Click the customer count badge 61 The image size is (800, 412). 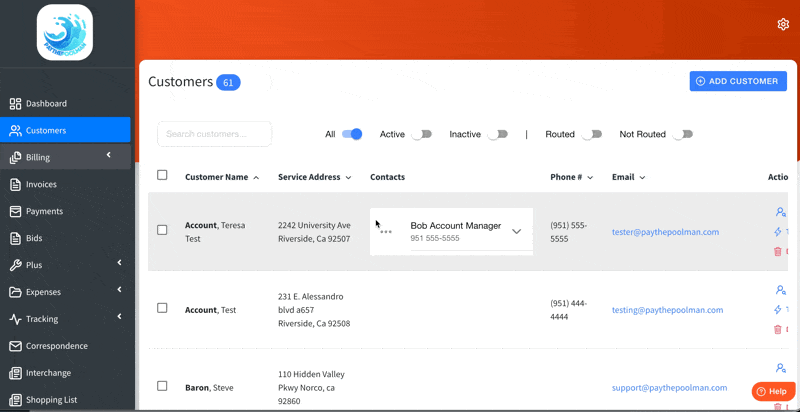[x=228, y=83]
